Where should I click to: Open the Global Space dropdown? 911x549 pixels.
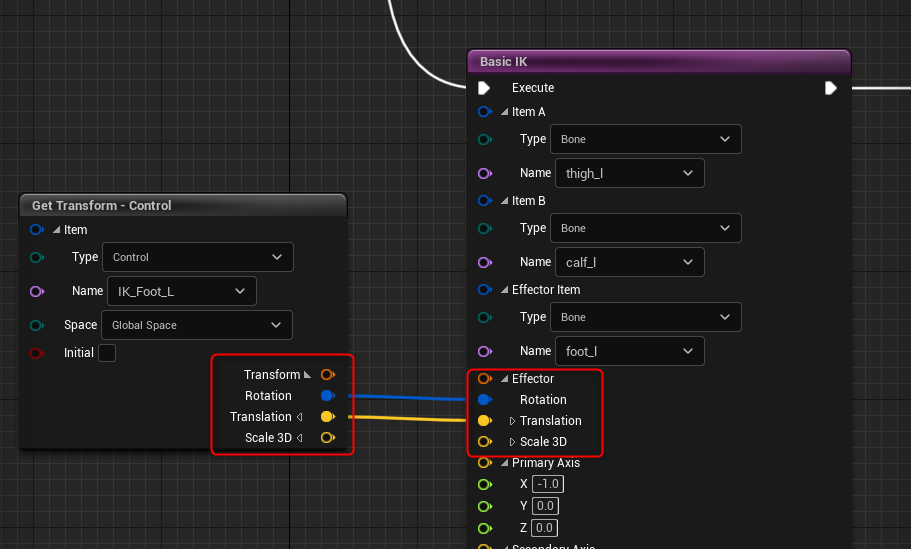(197, 325)
